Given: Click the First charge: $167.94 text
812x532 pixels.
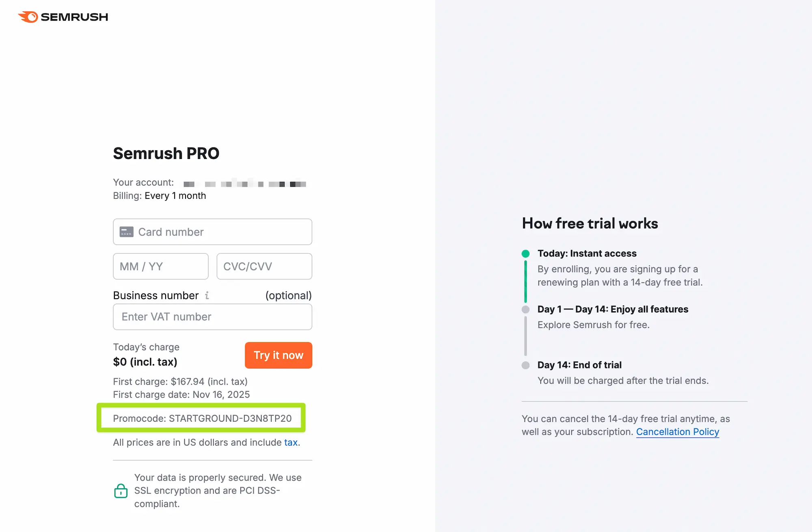Looking at the screenshot, I should pyautogui.click(x=180, y=381).
